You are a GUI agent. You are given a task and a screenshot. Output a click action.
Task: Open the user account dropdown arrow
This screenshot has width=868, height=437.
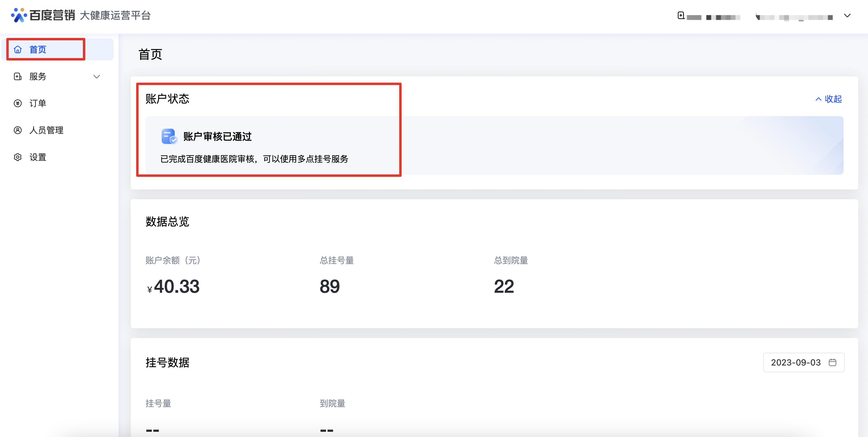[847, 16]
